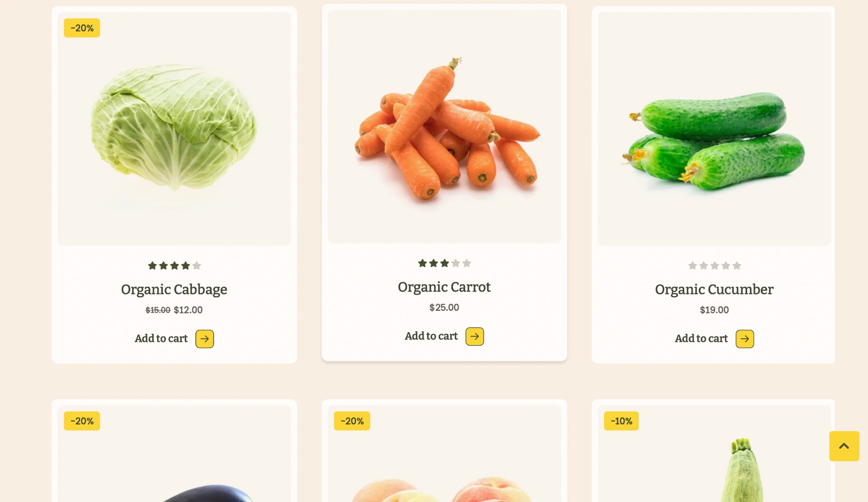
Task: Add Organic Carrot to cart
Action: [x=431, y=336]
